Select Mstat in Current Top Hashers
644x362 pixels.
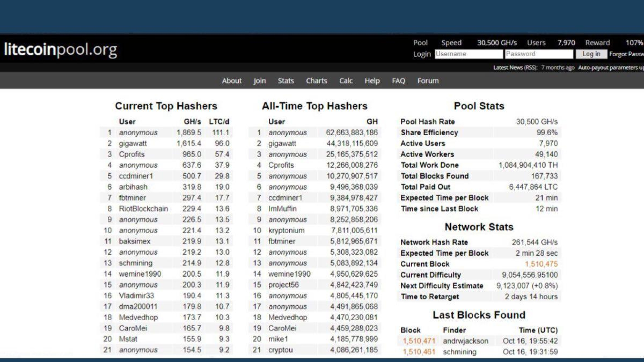(x=128, y=339)
